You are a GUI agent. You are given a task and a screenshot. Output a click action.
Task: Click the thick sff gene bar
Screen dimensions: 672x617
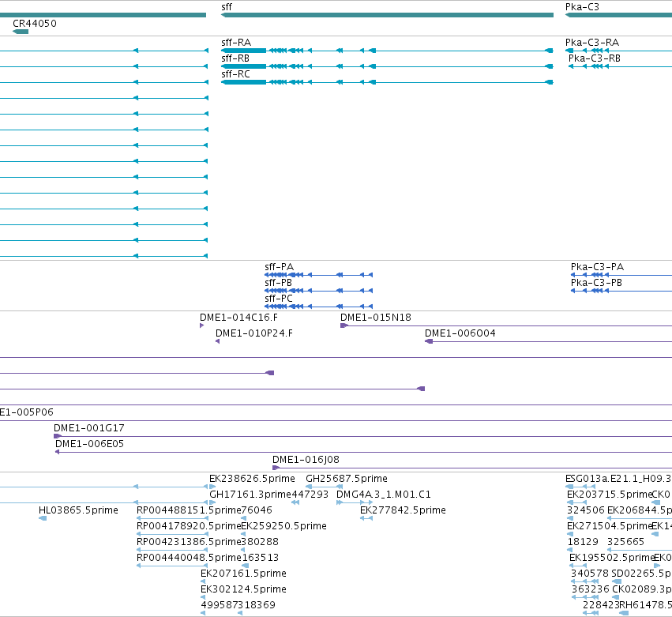[388, 15]
